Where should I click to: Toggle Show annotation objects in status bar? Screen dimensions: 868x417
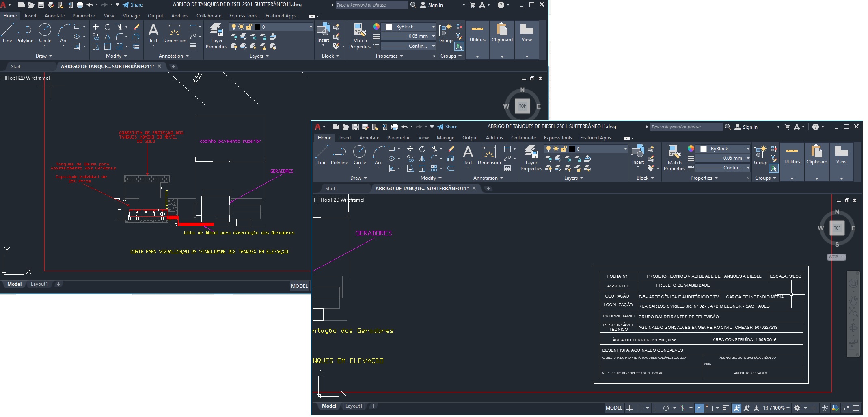coord(736,408)
